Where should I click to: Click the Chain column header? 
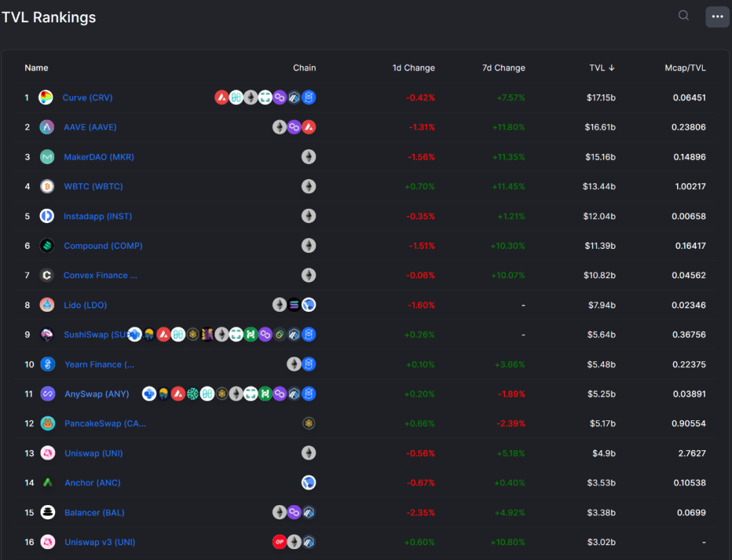click(304, 68)
